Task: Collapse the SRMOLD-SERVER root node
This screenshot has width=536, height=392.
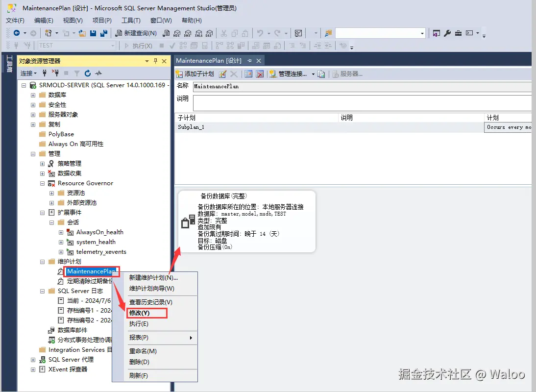Action: click(x=24, y=85)
